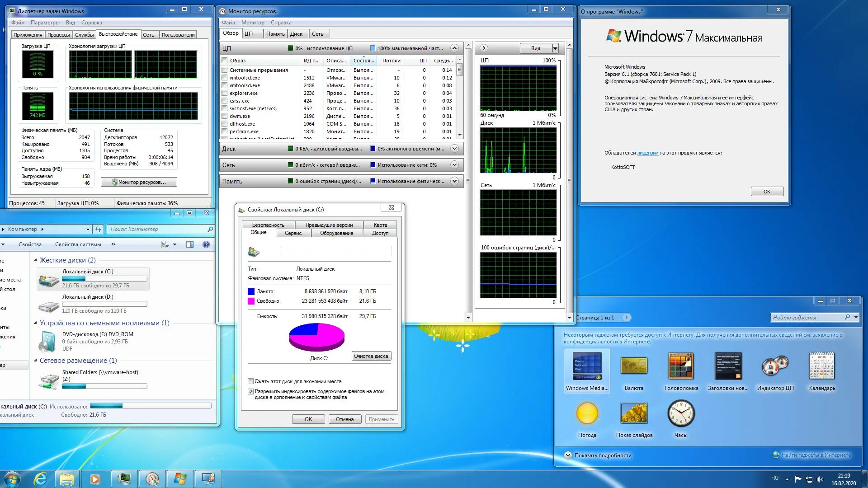Viewport: 868px width, 488px height.
Task: Open the Security tab in disk properties
Action: pos(268,225)
